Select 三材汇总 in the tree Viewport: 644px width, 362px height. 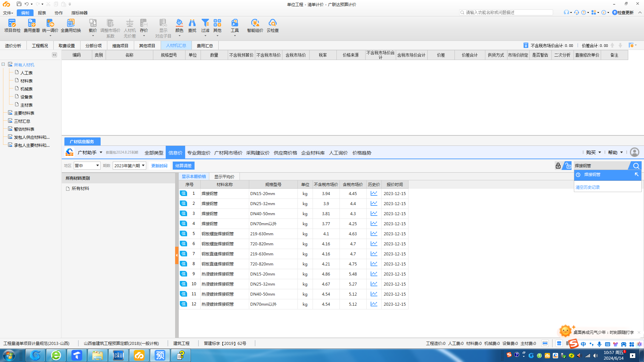coord(22,121)
